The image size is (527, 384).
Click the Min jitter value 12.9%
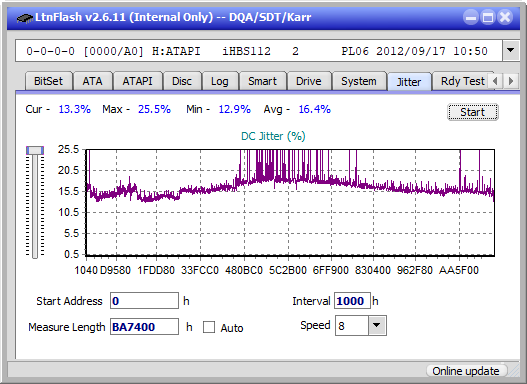click(x=234, y=109)
